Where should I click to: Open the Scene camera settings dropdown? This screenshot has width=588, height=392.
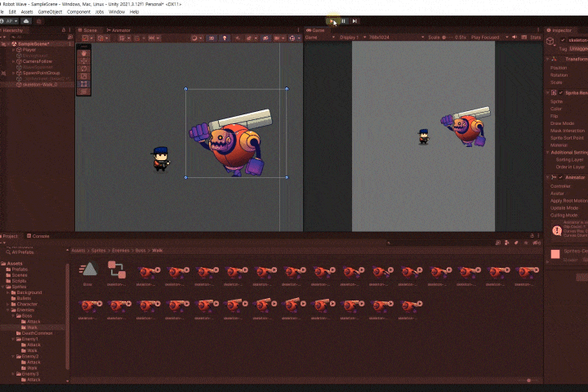(x=278, y=38)
